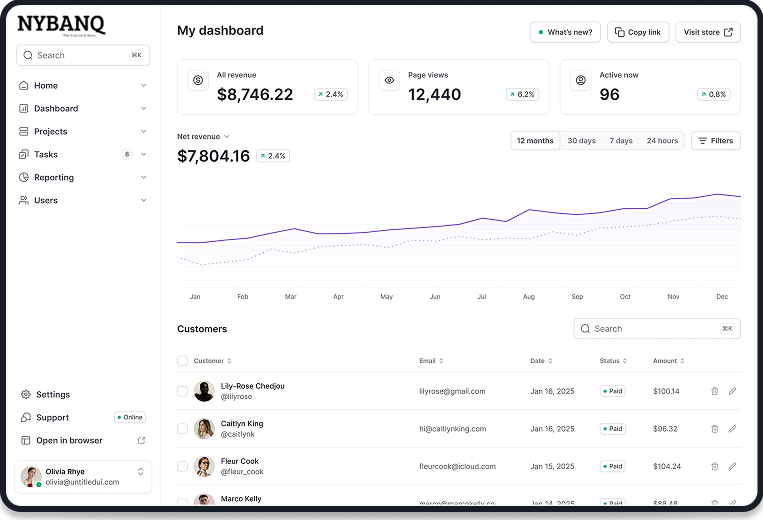Screen dimensions: 763x520
Task: Click the Customers search field
Action: click(x=656, y=328)
